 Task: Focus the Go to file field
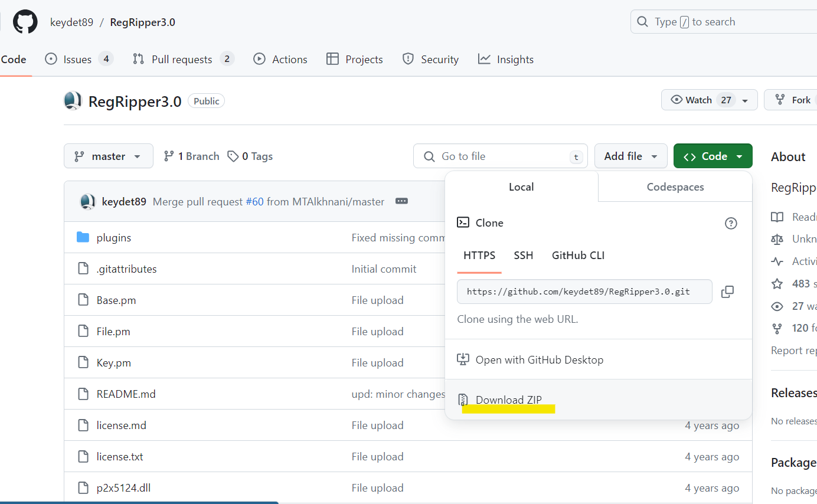501,156
